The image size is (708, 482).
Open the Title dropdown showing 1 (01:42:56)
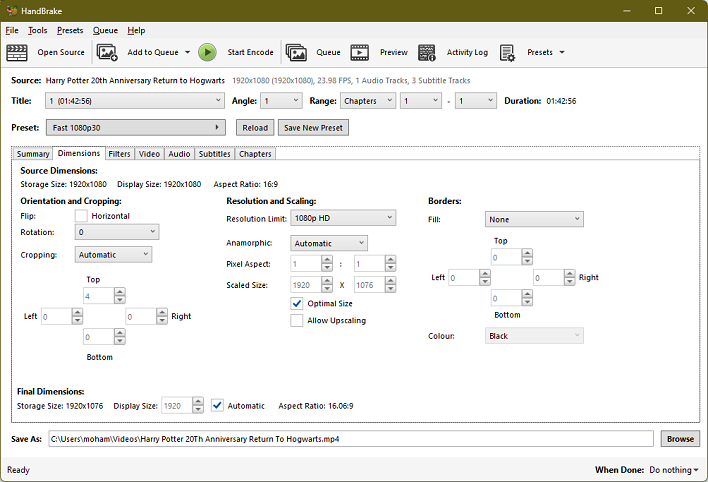[x=135, y=101]
